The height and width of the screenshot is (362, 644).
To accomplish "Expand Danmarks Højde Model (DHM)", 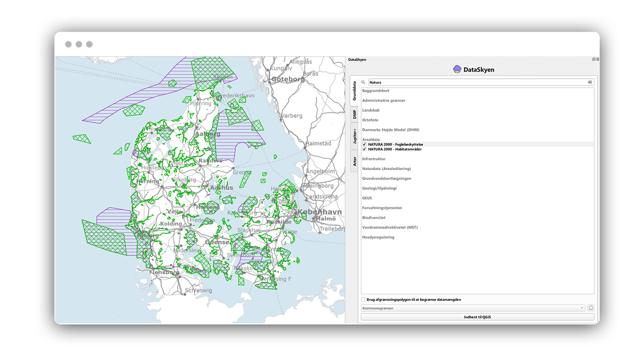I will pyautogui.click(x=390, y=130).
